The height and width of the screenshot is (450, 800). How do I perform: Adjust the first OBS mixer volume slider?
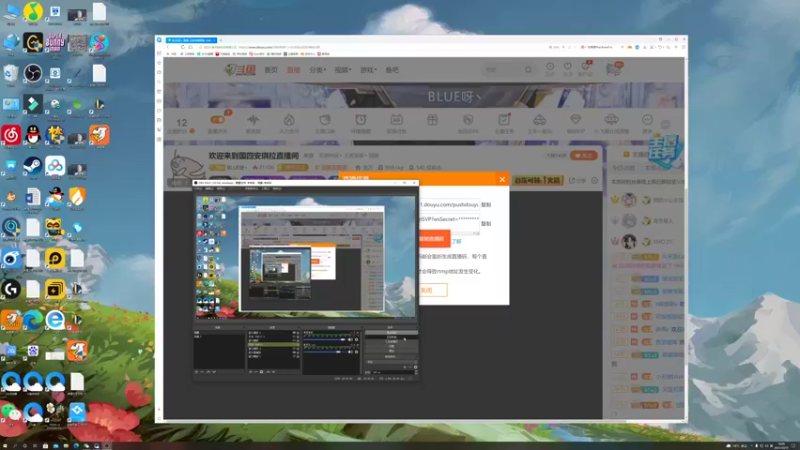click(326, 339)
